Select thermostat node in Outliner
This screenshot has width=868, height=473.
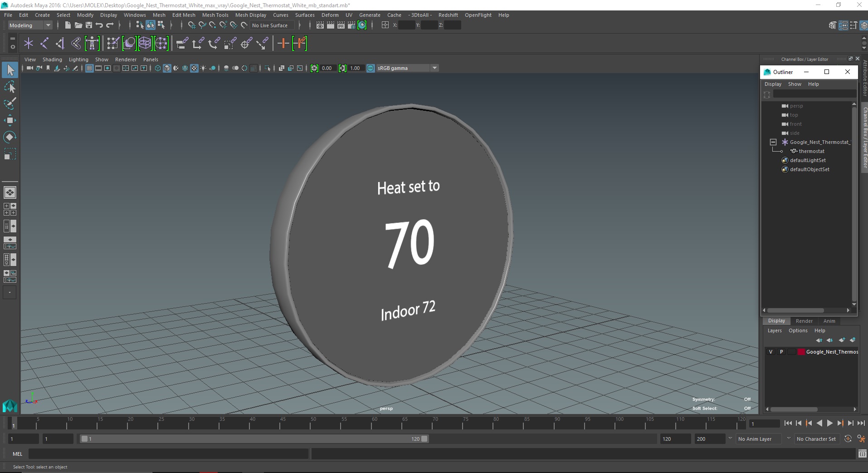[811, 151]
